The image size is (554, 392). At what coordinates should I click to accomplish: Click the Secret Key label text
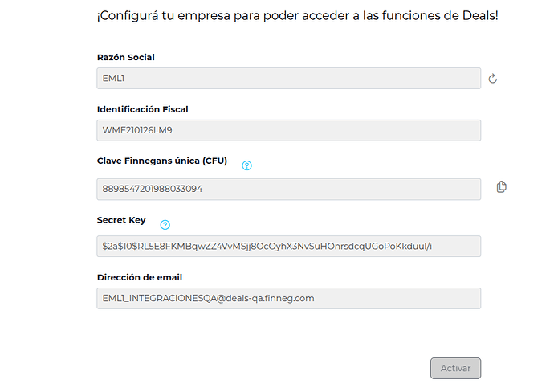[121, 220]
